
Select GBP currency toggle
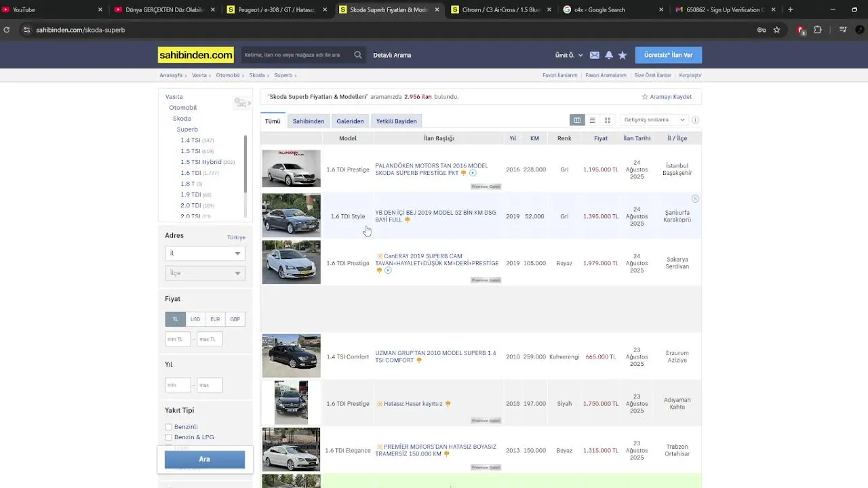tap(235, 319)
